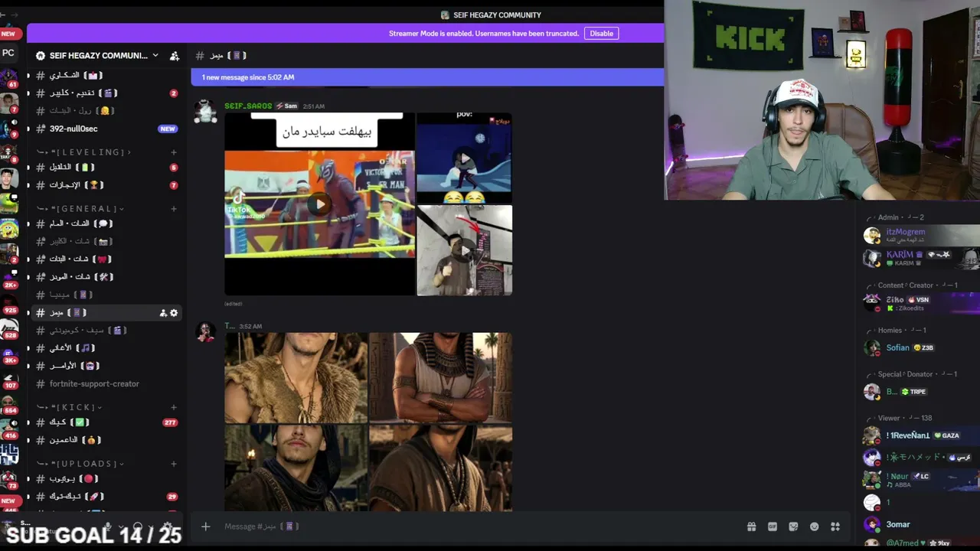Image resolution: width=980 pixels, height=551 pixels.
Task: Open the apps icon in message bar
Action: [835, 527]
